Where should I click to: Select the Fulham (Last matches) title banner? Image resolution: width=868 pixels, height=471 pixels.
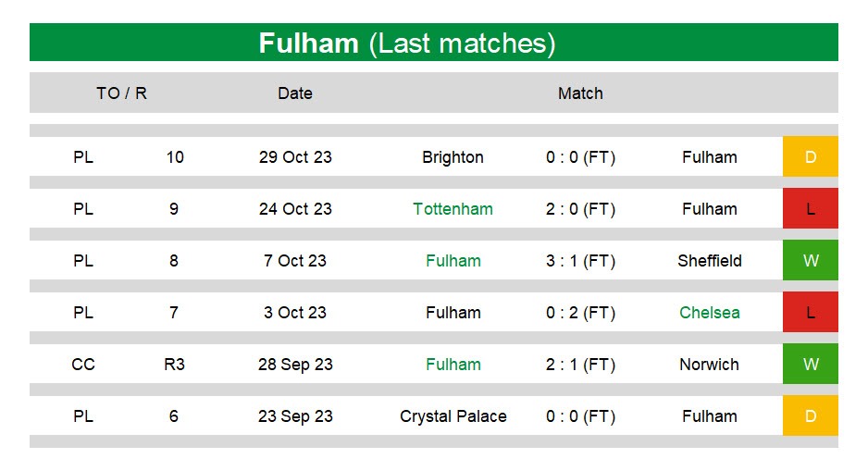tap(434, 42)
